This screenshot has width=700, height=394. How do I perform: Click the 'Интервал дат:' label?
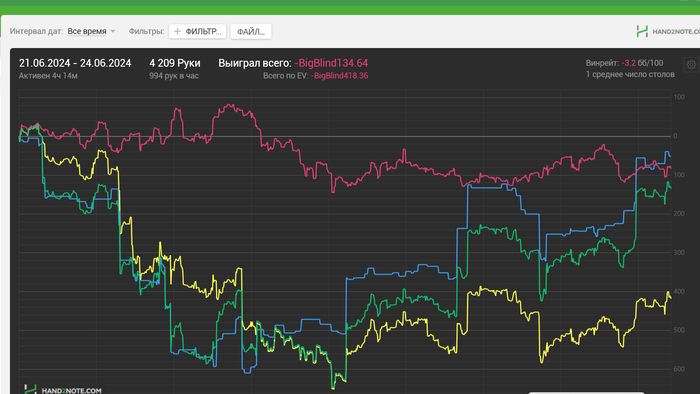tap(36, 31)
